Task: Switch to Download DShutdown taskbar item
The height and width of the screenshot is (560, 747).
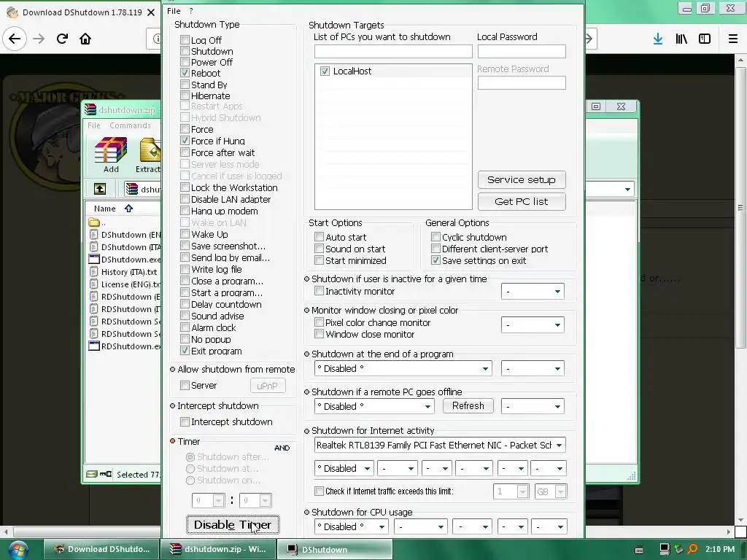Action: click(101, 549)
